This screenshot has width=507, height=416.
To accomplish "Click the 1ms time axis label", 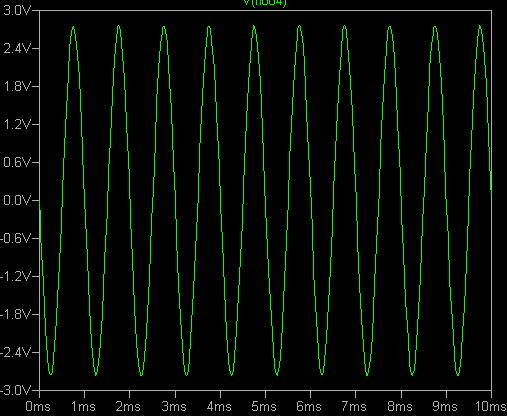I will click(83, 406).
